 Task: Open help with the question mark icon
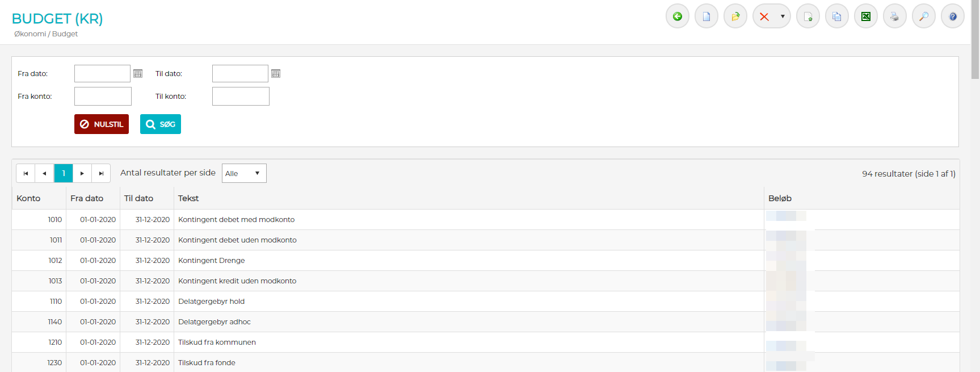(x=952, y=16)
